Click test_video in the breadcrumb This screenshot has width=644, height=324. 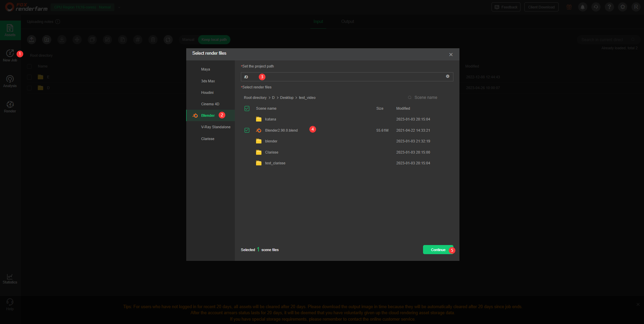(307, 98)
